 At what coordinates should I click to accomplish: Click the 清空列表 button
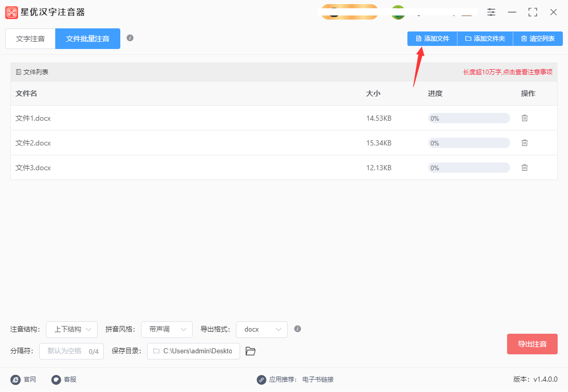(538, 39)
